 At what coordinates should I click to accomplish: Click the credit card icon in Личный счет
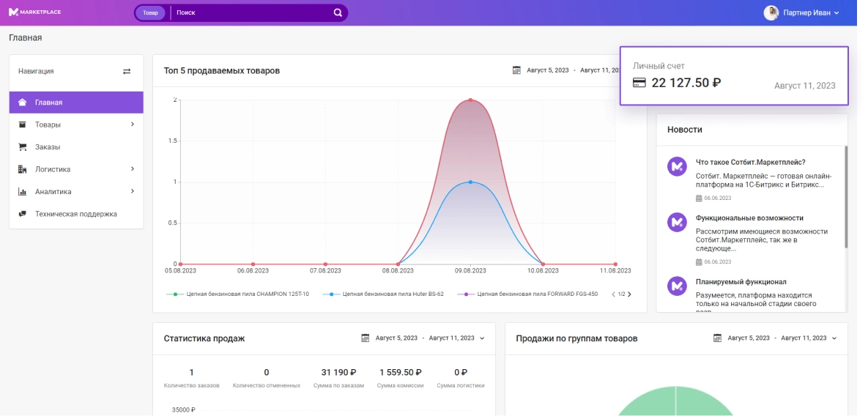point(639,83)
